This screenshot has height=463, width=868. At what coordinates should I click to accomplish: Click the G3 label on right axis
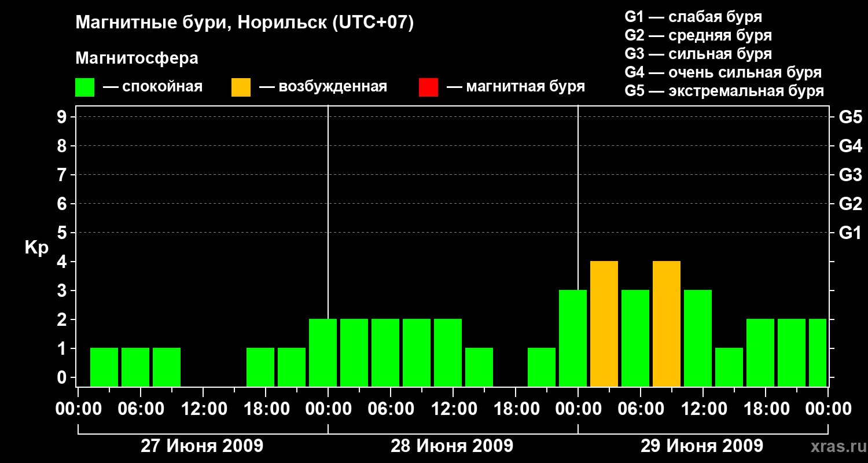tap(850, 175)
